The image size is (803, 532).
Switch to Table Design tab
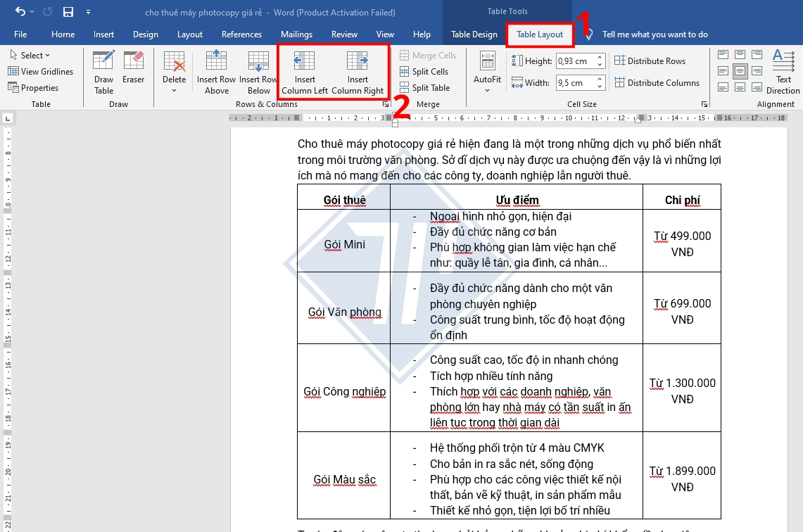tap(474, 34)
